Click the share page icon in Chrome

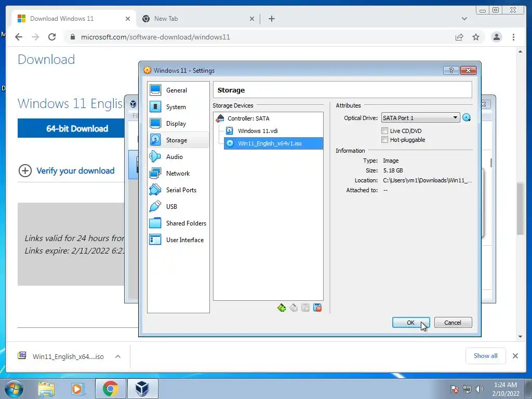[459, 37]
